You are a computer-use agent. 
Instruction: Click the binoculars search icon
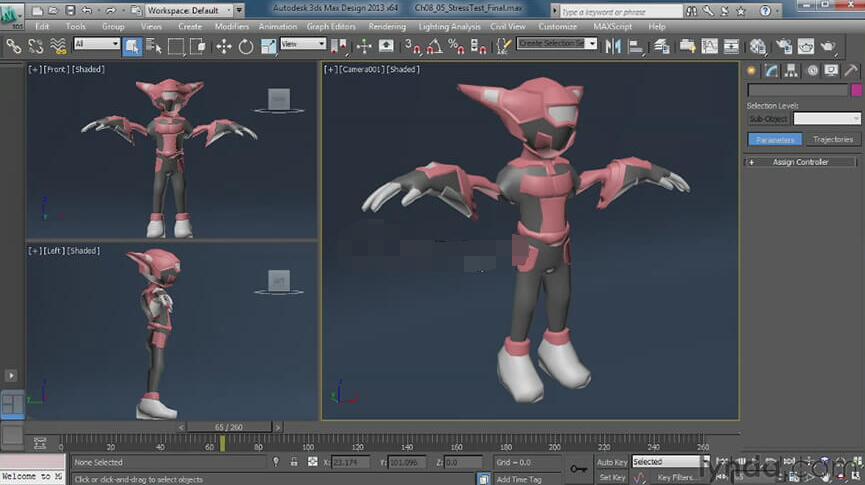coord(691,10)
